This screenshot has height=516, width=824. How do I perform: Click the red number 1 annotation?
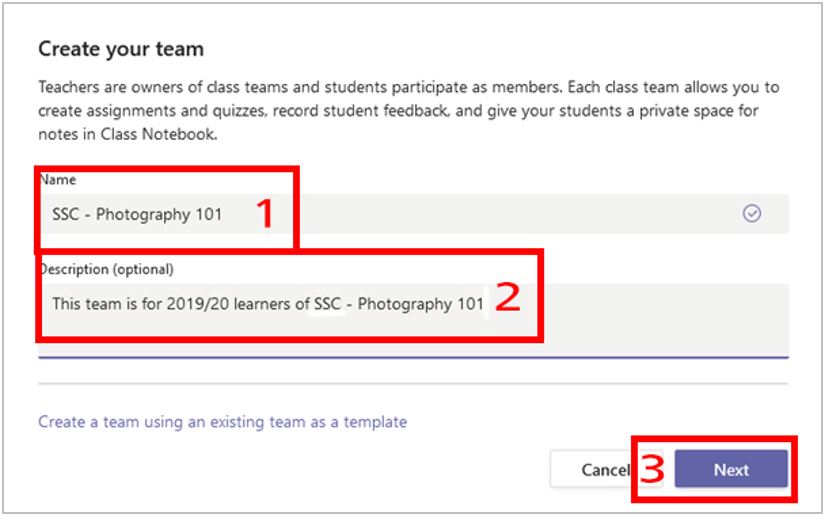(264, 214)
